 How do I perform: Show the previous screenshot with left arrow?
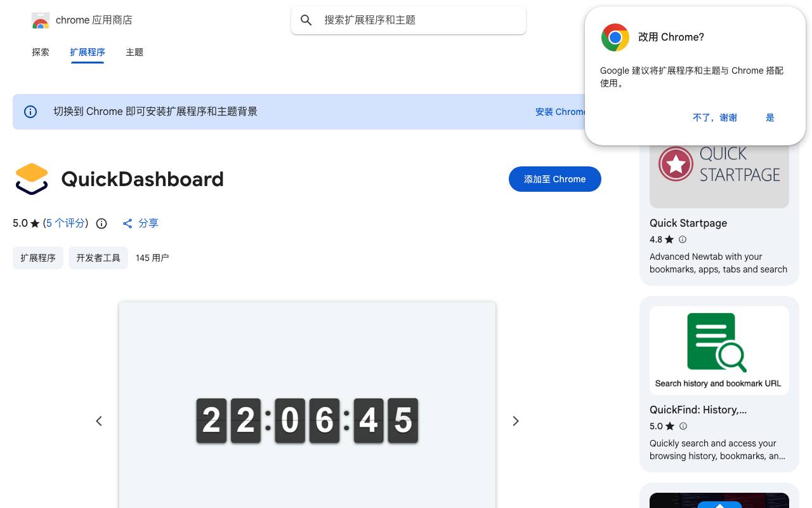[x=99, y=421]
